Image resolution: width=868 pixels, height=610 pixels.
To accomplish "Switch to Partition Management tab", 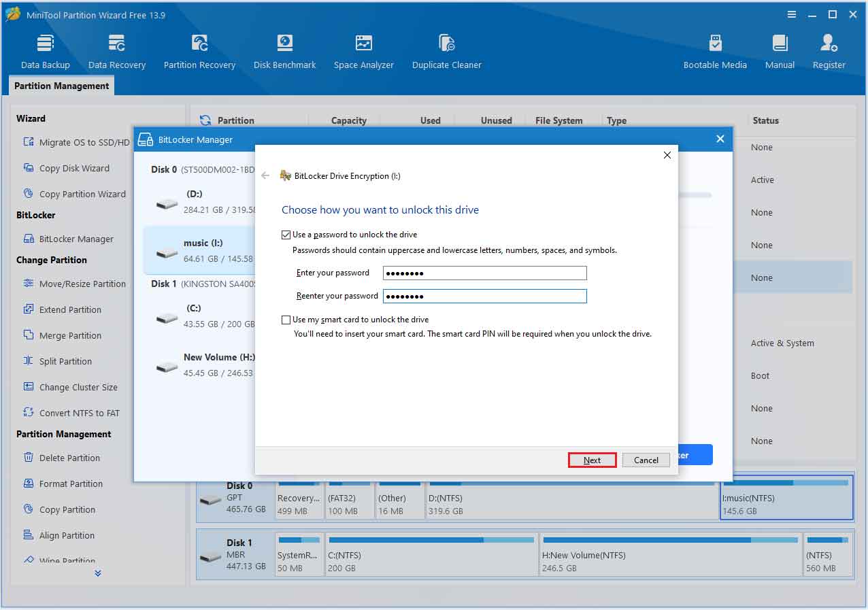I will [x=61, y=86].
